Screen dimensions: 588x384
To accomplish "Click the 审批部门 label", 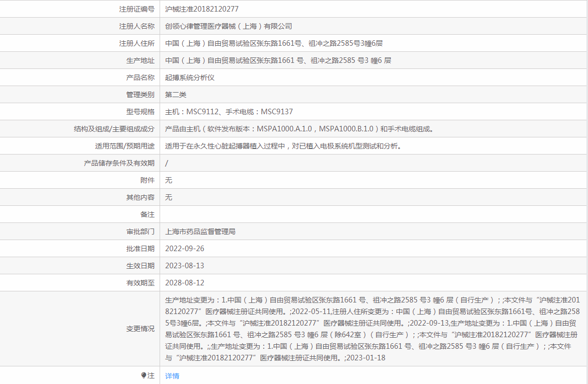I will 140,232.
